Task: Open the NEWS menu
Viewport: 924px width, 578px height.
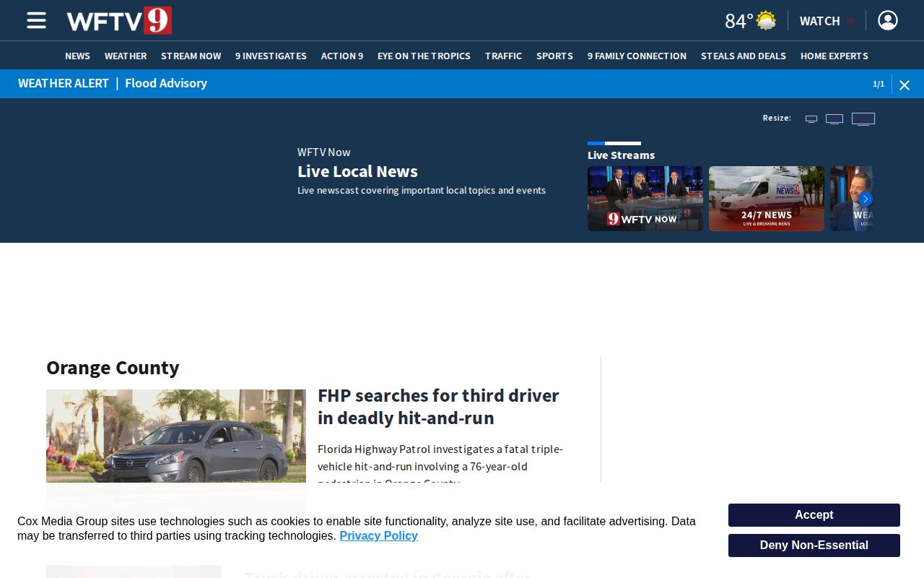Action: (x=77, y=56)
